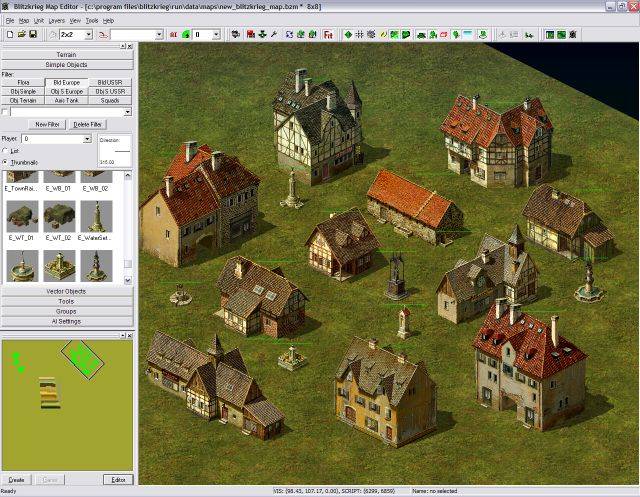
Task: Tick the checkbox beside the filter combo box
Action: tap(5, 111)
